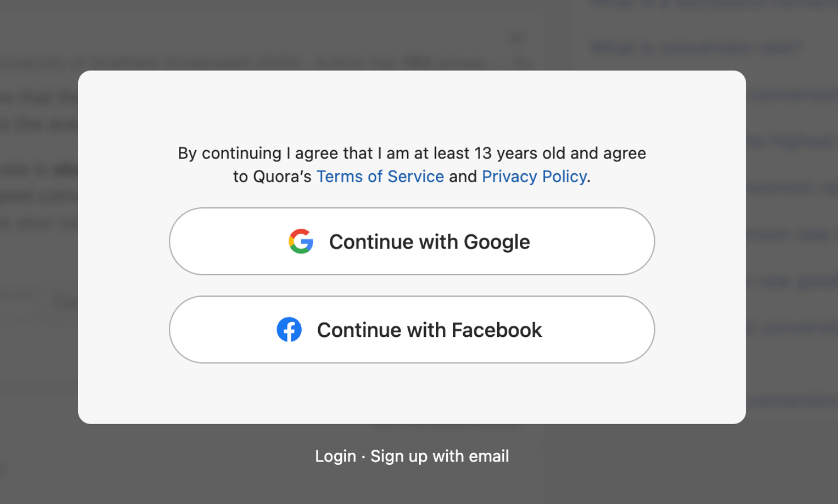Open the Privacy Policy page

pos(533,176)
